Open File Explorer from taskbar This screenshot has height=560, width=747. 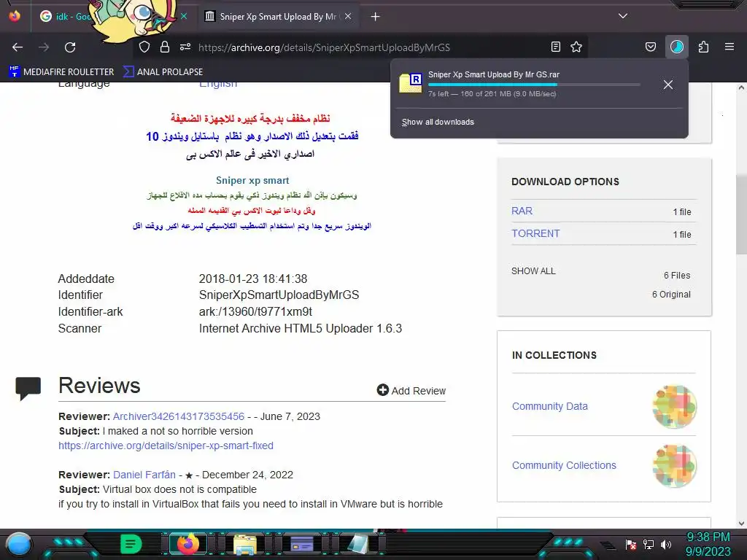click(x=245, y=545)
